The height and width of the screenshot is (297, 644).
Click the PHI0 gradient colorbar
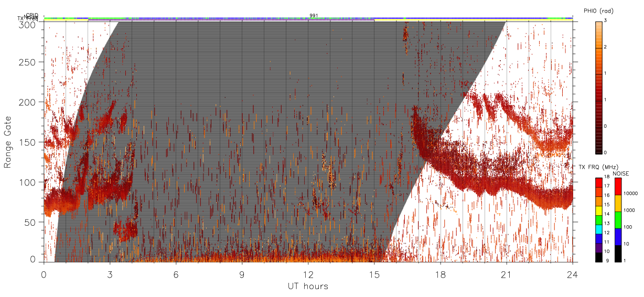(x=599, y=87)
